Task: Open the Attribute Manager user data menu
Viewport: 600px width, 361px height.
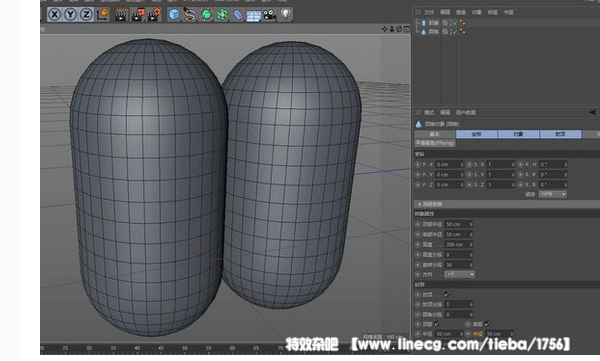Action: point(466,113)
